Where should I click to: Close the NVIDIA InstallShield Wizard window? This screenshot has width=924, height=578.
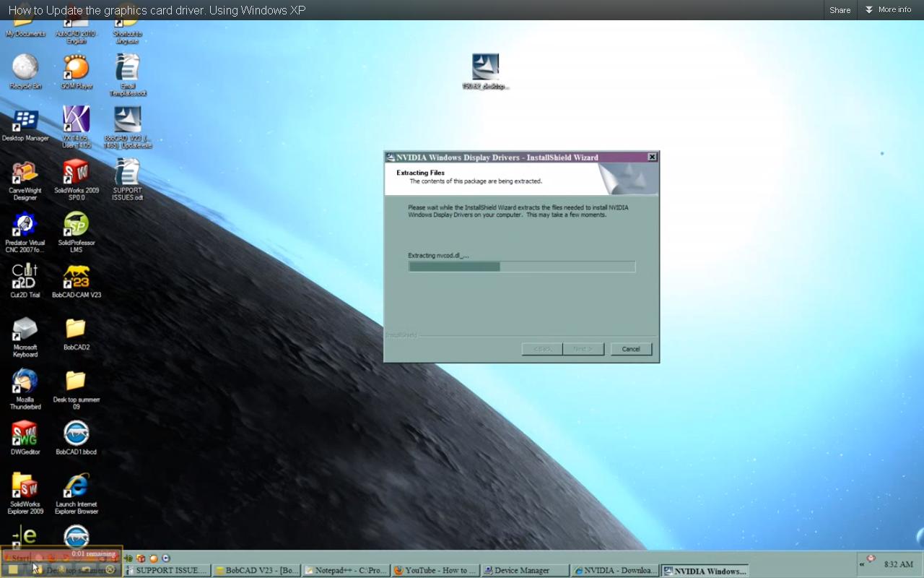[652, 157]
